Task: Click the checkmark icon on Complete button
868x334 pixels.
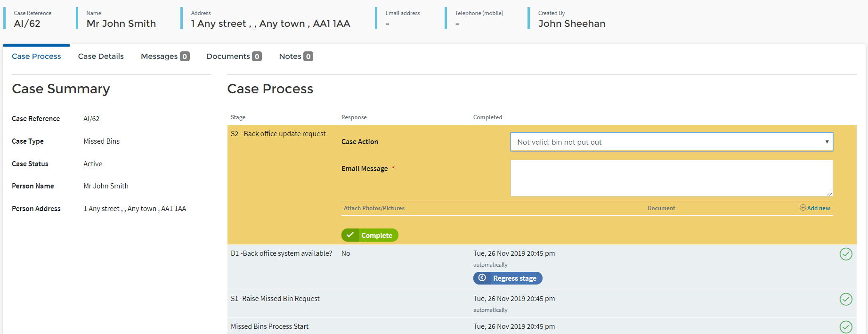Action: (x=350, y=235)
